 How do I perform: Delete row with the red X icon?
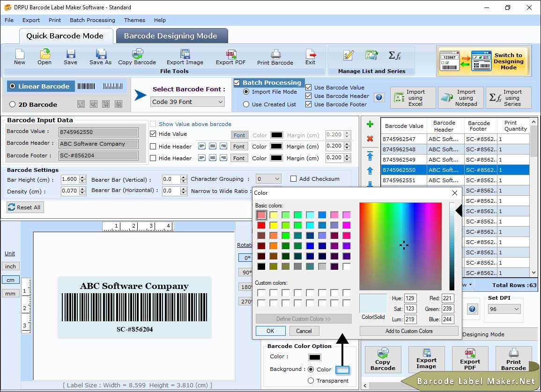click(370, 139)
